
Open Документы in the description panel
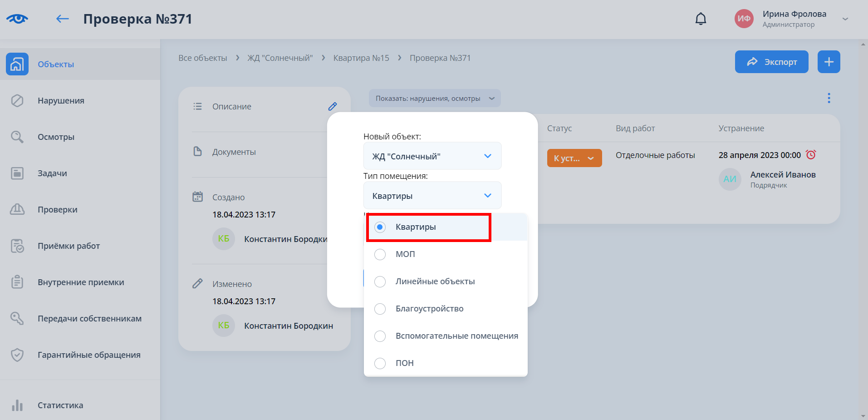234,152
